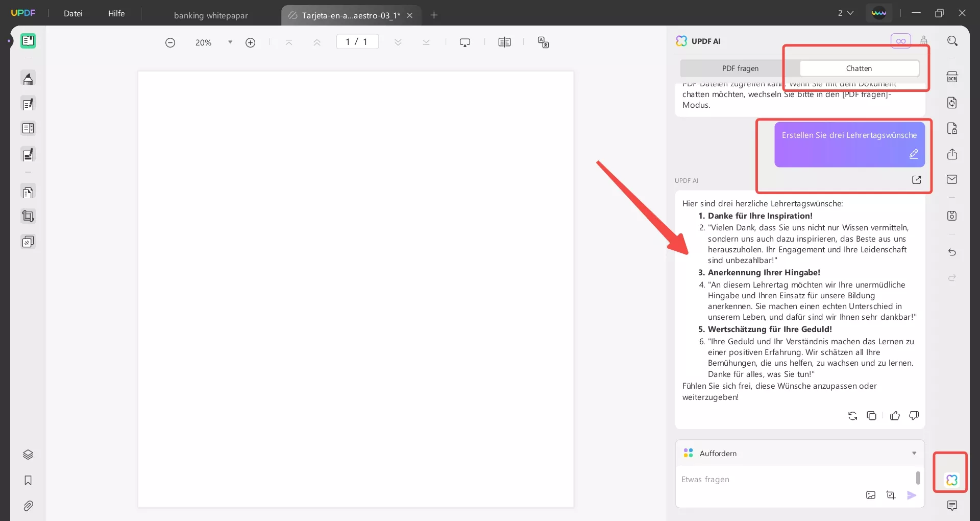
Task: Select the Chatten tab
Action: 859,68
